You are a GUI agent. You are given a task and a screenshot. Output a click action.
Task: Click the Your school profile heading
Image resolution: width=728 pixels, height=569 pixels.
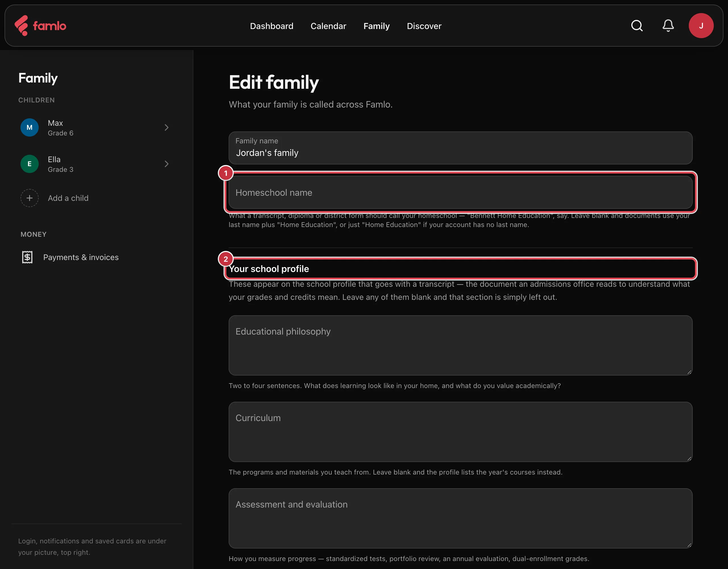[269, 269]
